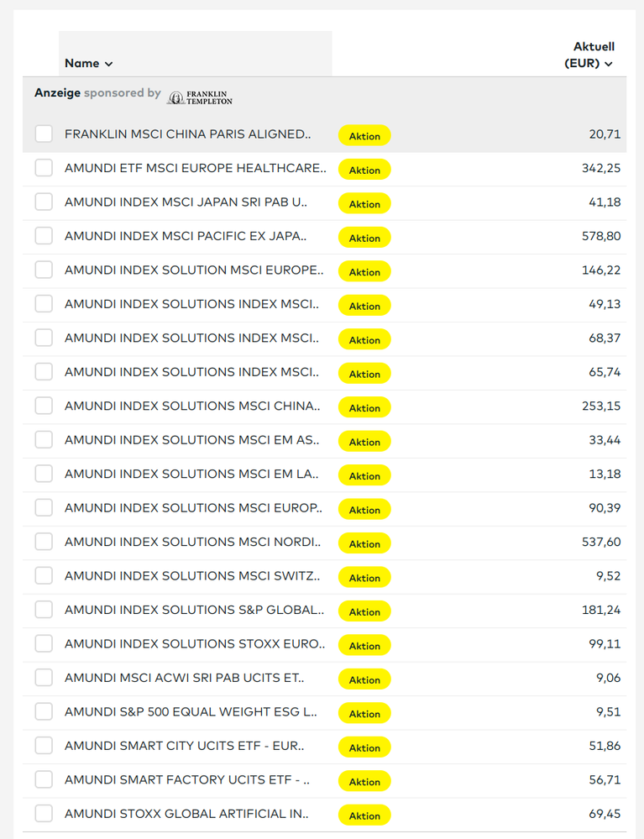Click Aktion badge next to Amundi Smart Factory
The image size is (644, 839).
[364, 781]
